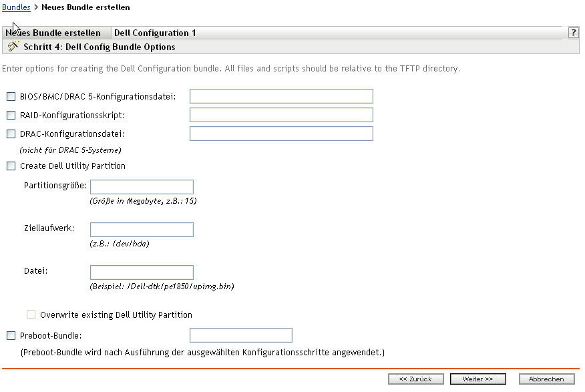Click the RAID-Konfigurationsskript text field

click(281, 115)
